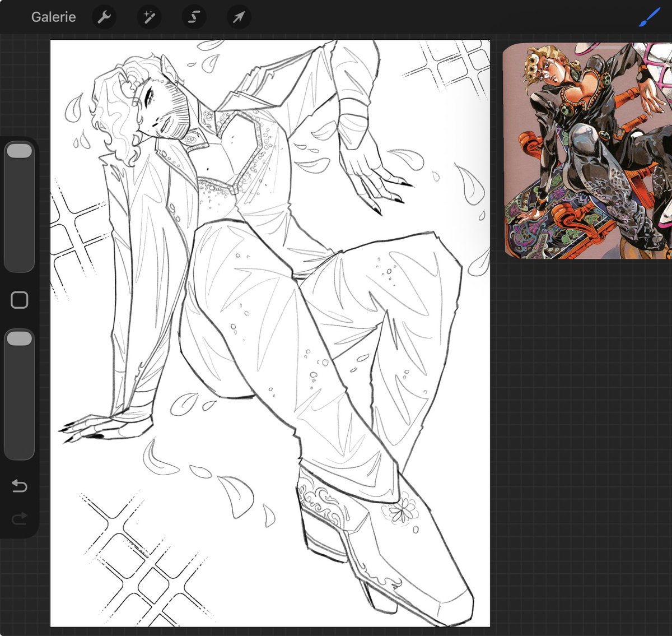
Task: Adjust the brush opacity slider
Action: click(x=20, y=394)
